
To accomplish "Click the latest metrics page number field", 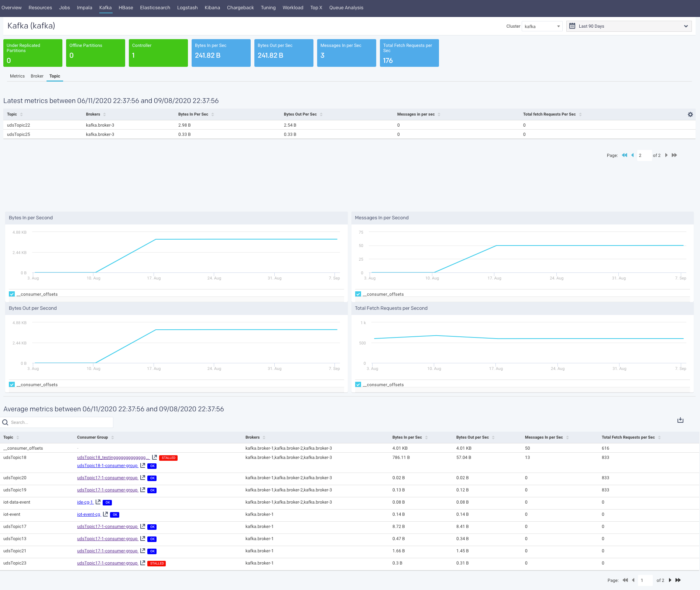I will [x=644, y=155].
